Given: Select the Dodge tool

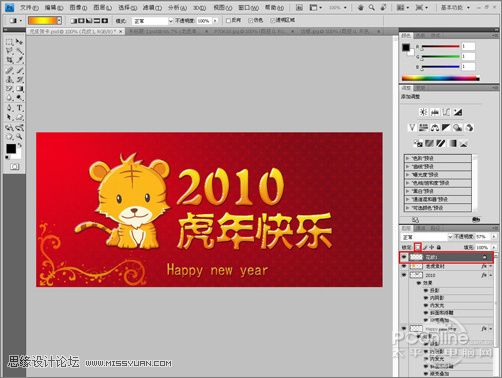Looking at the screenshot, I should coord(20,98).
